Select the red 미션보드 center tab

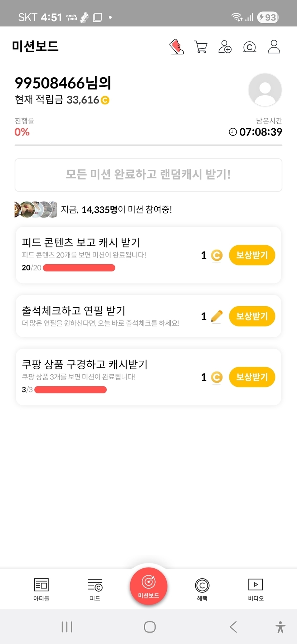pos(148,586)
